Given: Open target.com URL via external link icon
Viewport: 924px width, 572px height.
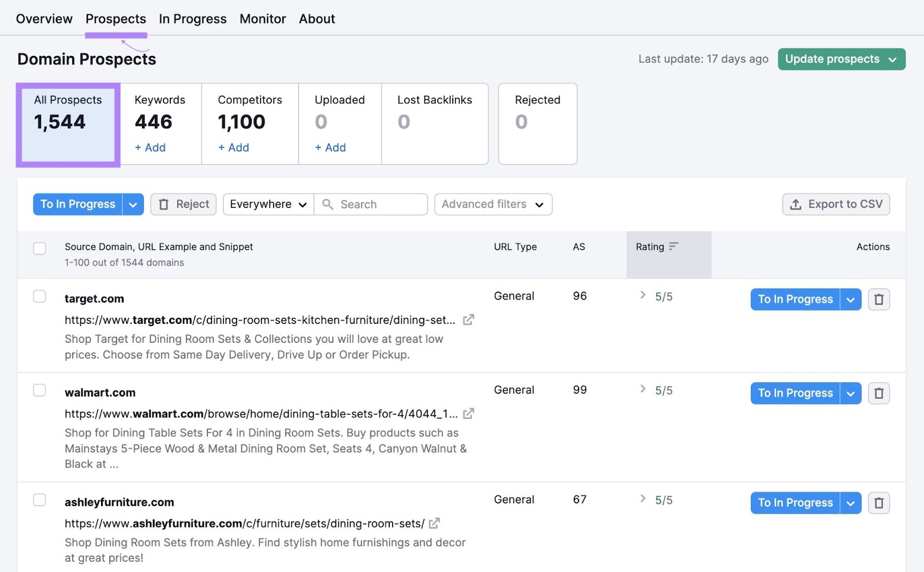Looking at the screenshot, I should point(469,319).
